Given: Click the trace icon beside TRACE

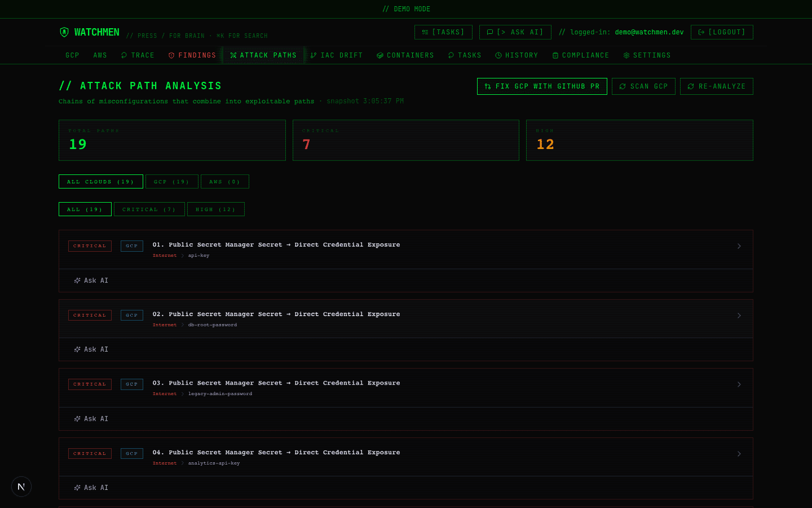Looking at the screenshot, I should [124, 55].
